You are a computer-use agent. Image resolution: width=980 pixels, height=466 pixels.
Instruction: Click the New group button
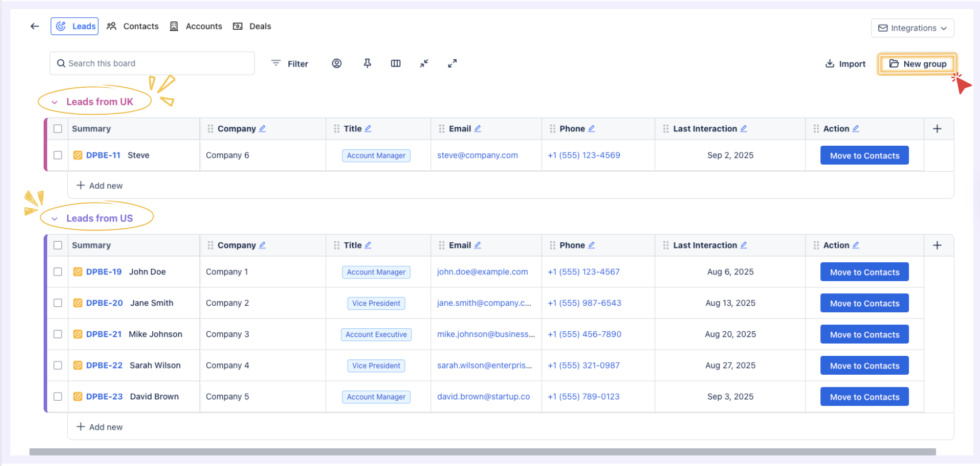point(917,64)
